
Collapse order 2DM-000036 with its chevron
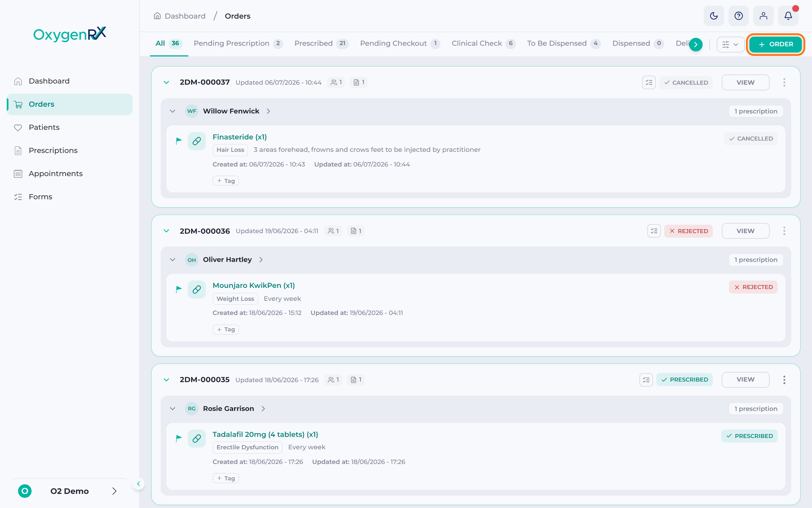pos(166,231)
